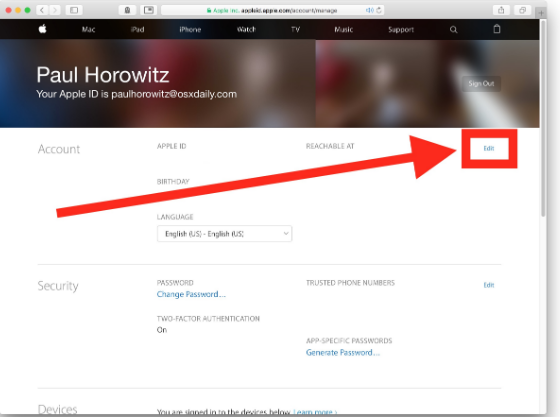Screen dimensions: 560x417
Task: Click the APP-SPECIFIC PASSWORDS label
Action: coord(349,341)
